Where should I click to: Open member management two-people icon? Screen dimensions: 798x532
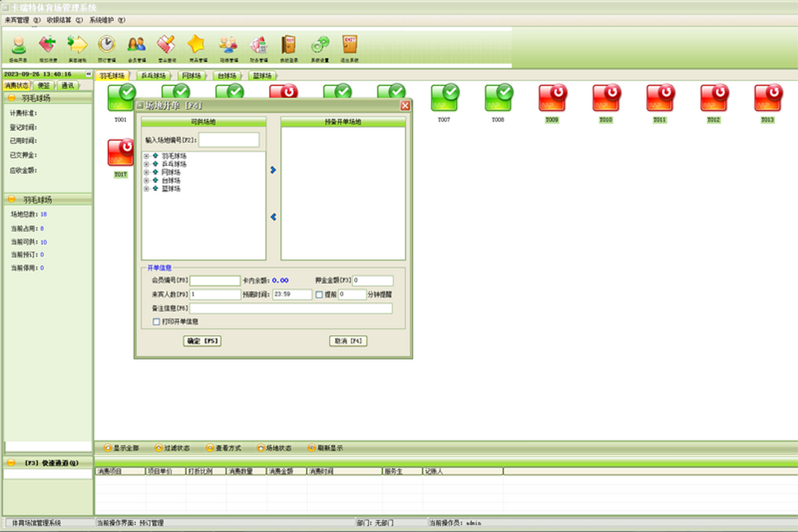click(136, 46)
